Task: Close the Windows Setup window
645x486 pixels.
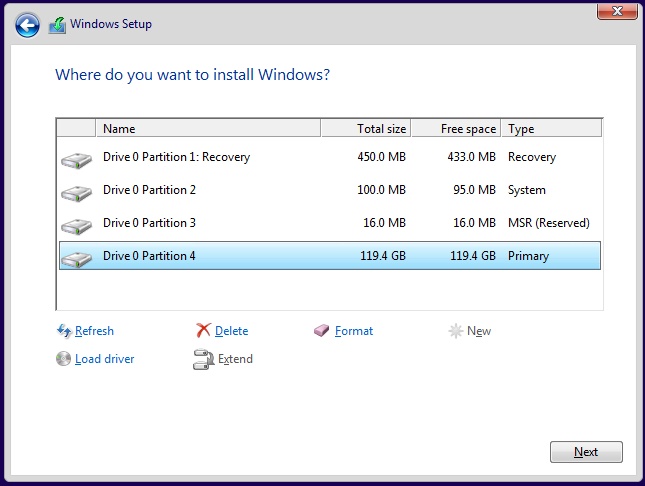Action: (617, 11)
